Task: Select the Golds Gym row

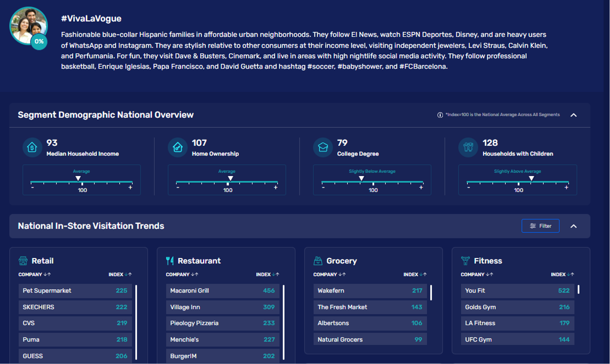Action: coord(517,307)
